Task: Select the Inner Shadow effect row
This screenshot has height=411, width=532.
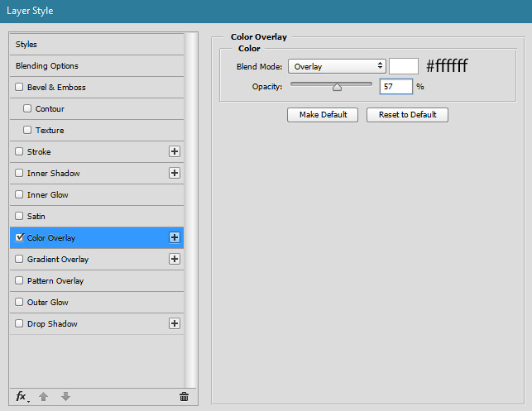Action: point(97,173)
